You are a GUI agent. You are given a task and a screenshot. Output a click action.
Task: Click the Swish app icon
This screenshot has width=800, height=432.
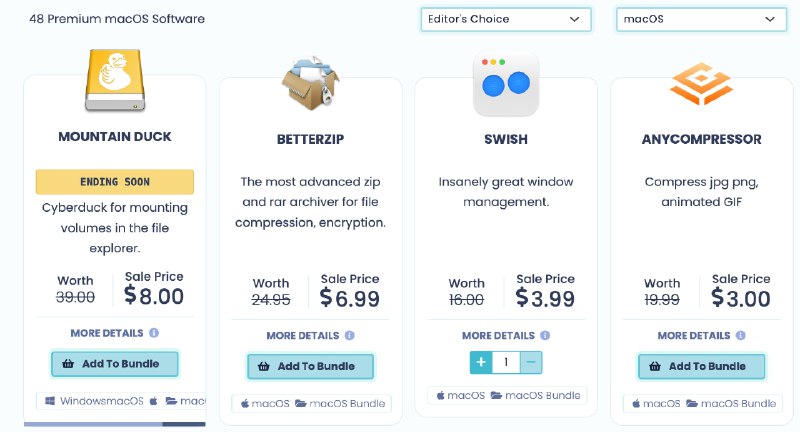505,84
